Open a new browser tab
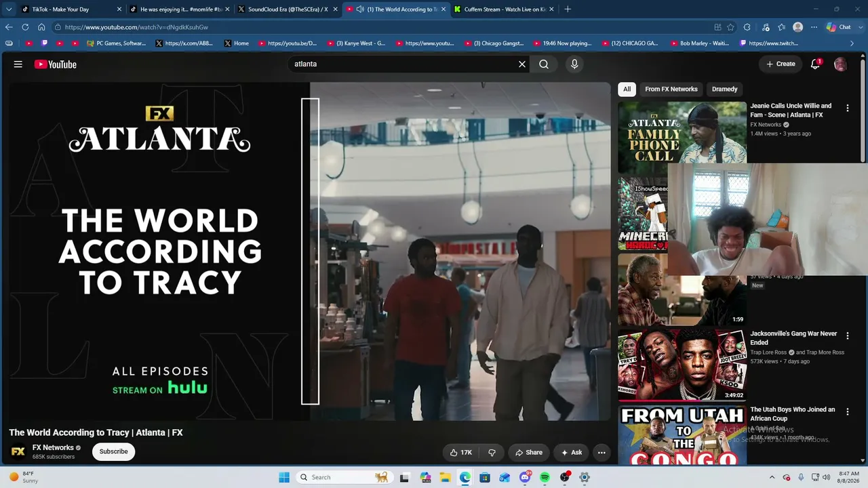The height and width of the screenshot is (488, 868). point(568,9)
